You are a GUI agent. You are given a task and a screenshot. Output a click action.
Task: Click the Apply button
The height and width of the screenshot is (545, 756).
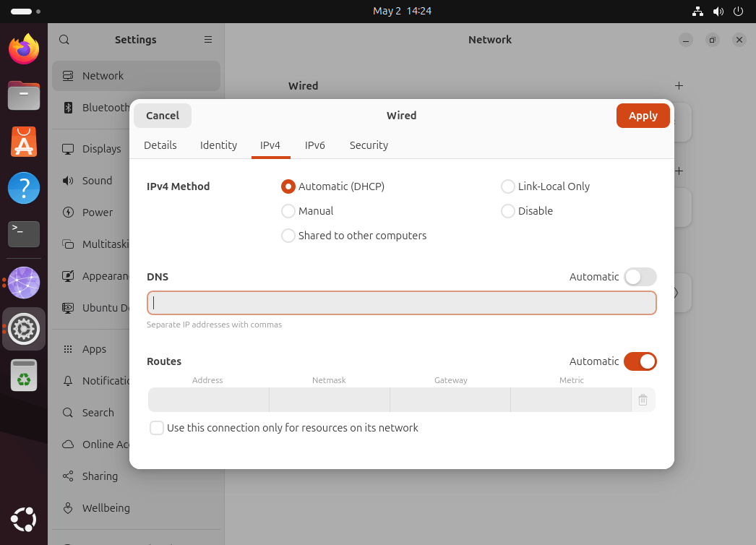tap(643, 116)
